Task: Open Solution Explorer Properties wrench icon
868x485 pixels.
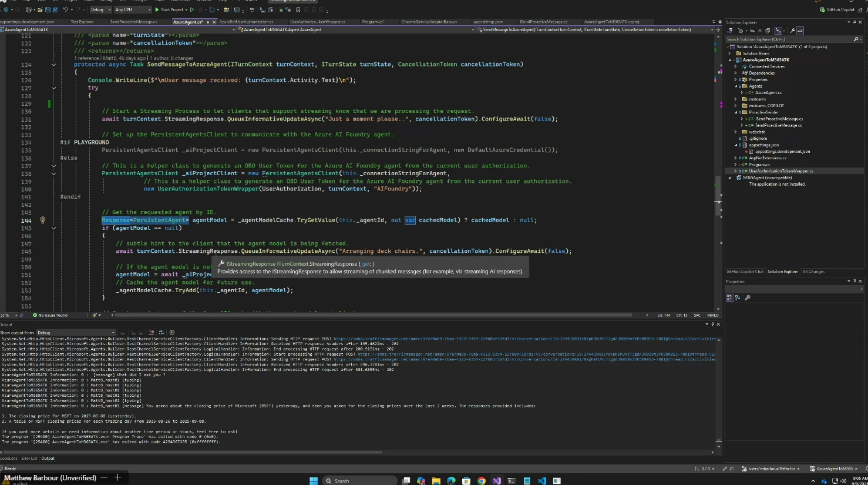Action: 792,31
